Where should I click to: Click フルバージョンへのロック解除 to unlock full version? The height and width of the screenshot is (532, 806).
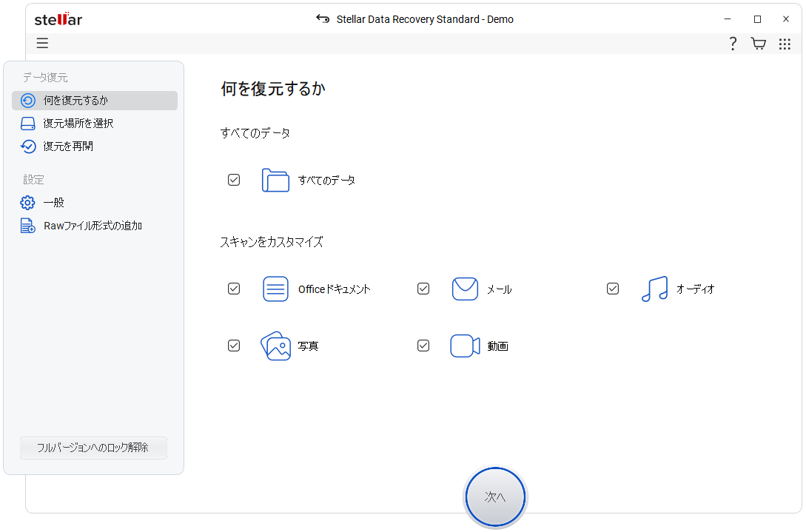pos(93,448)
